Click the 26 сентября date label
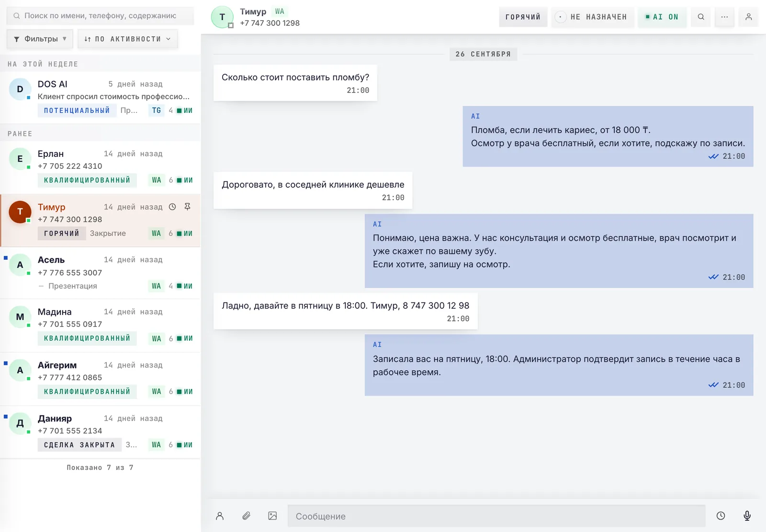 483,54
